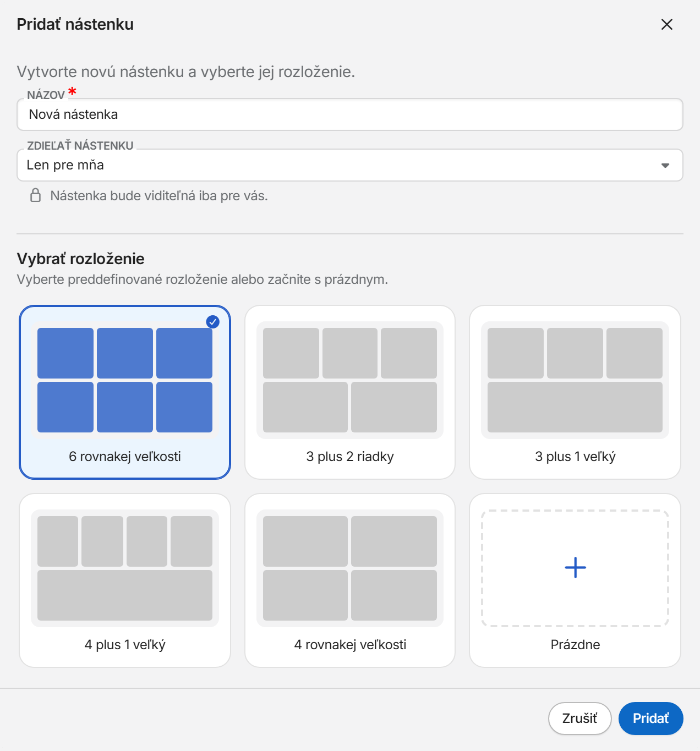Click the Názov input field
Image resolution: width=700 pixels, height=751 pixels.
350,114
